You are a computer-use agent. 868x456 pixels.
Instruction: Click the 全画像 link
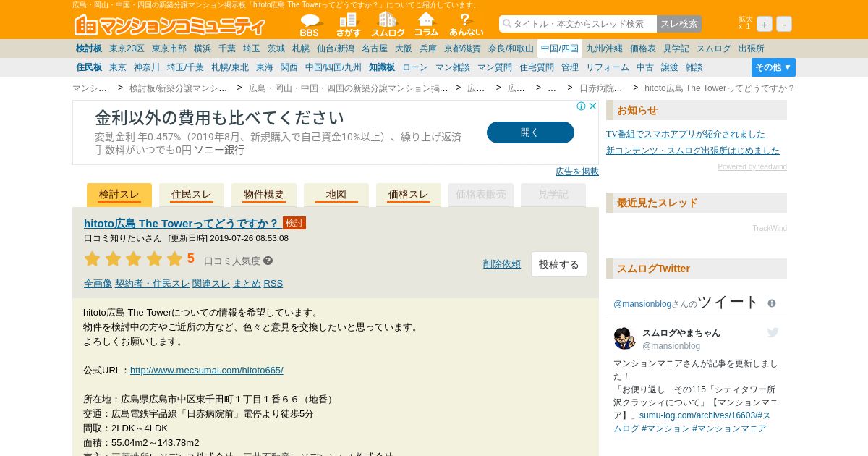pos(98,284)
